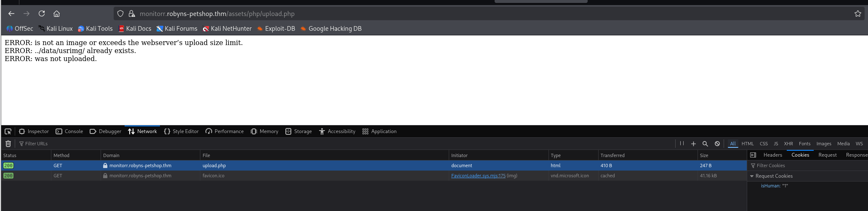
Task: Go to browser home page
Action: coord(56,13)
